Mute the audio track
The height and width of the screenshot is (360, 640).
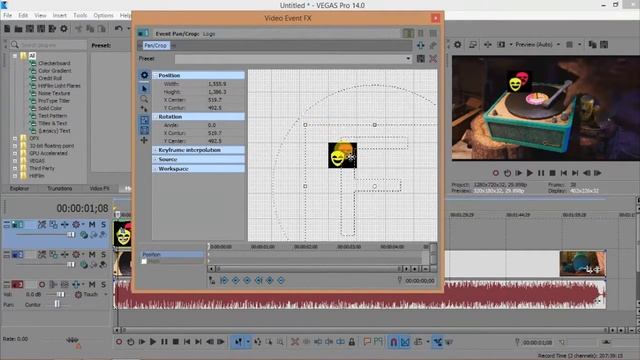point(92,284)
